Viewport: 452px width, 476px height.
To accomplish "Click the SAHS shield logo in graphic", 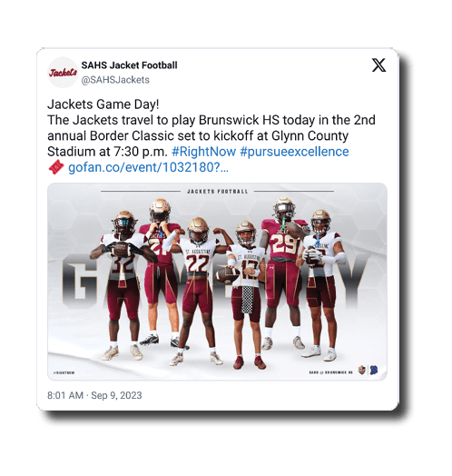I will (361, 370).
